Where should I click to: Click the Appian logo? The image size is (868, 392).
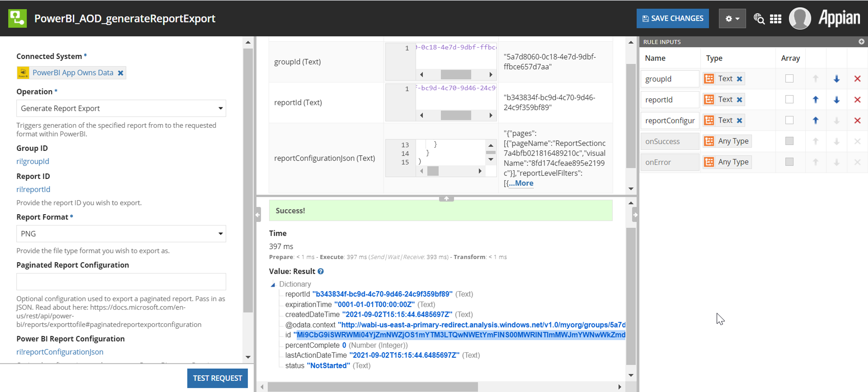[x=839, y=18]
